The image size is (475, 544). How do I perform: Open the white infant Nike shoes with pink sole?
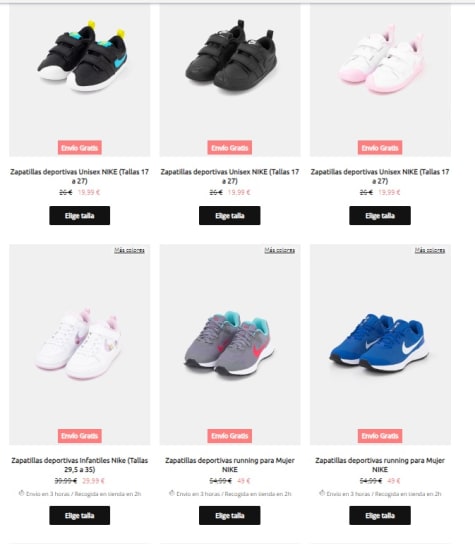point(80,345)
